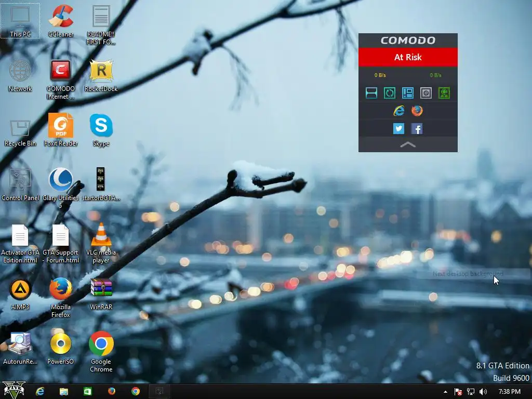Select the Foxit Reader shortcut
The image size is (532, 399).
point(60,130)
